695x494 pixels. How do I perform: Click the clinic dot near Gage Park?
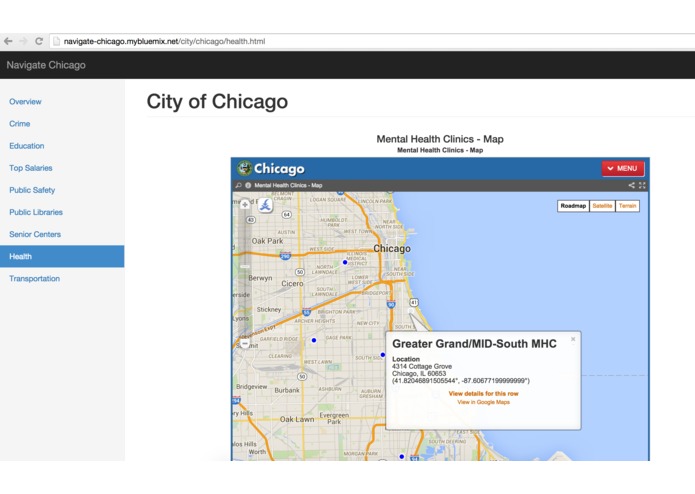314,340
